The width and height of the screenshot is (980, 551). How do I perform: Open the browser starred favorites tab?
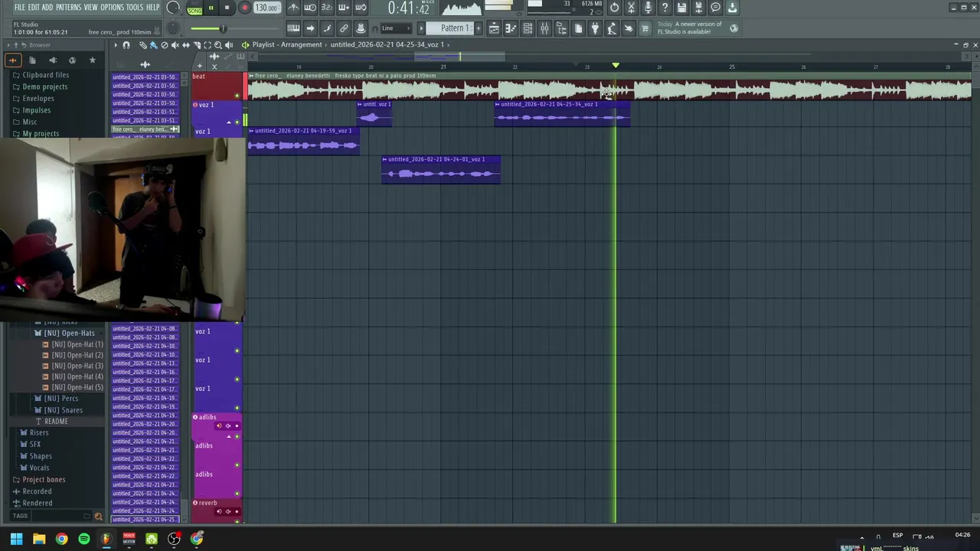click(x=92, y=60)
